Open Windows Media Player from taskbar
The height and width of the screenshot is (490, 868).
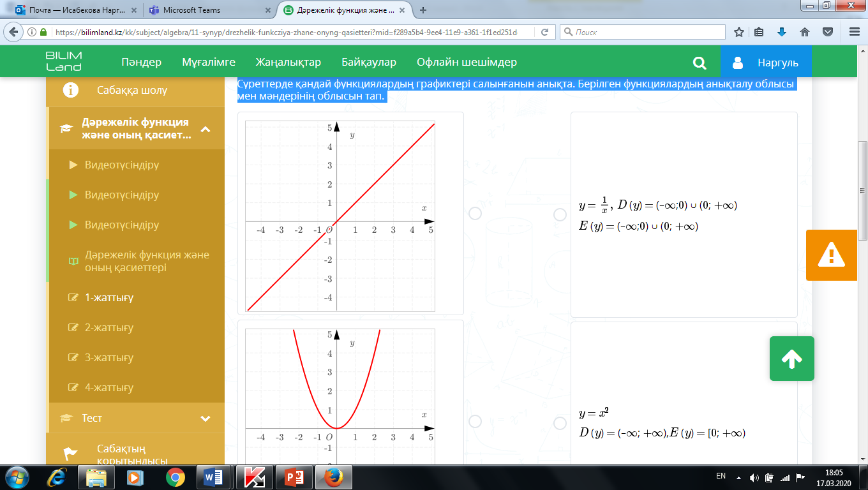point(135,477)
